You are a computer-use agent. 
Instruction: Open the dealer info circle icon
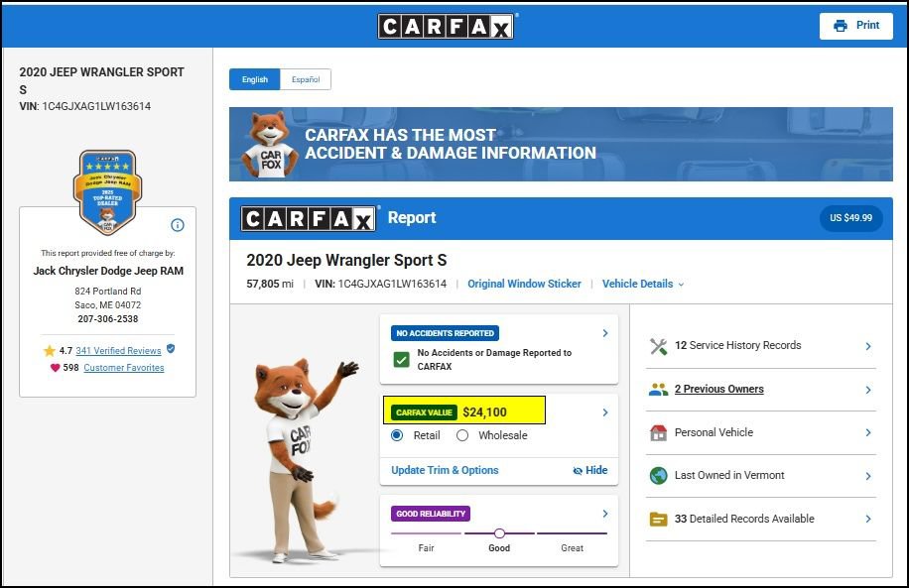178,225
